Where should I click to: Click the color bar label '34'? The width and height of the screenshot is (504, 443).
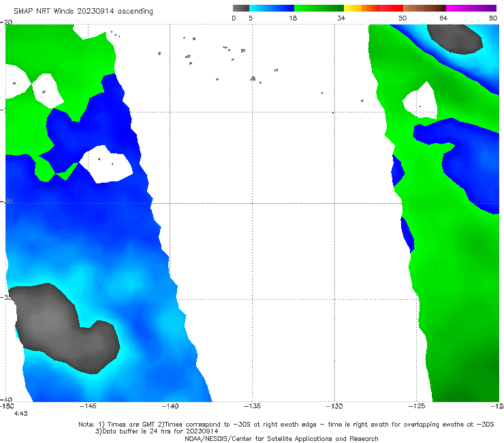tap(341, 18)
